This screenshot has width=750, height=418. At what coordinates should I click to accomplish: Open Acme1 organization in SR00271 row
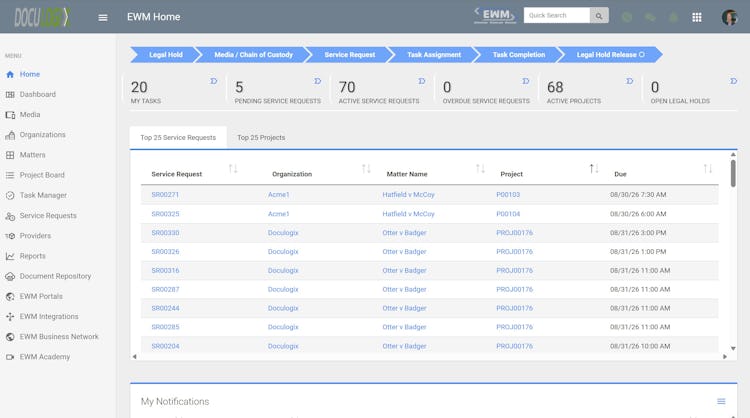278,195
